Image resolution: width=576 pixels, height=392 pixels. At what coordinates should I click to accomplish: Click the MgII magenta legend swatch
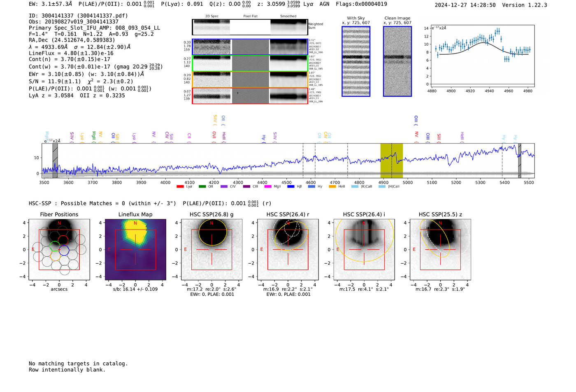[268, 186]
